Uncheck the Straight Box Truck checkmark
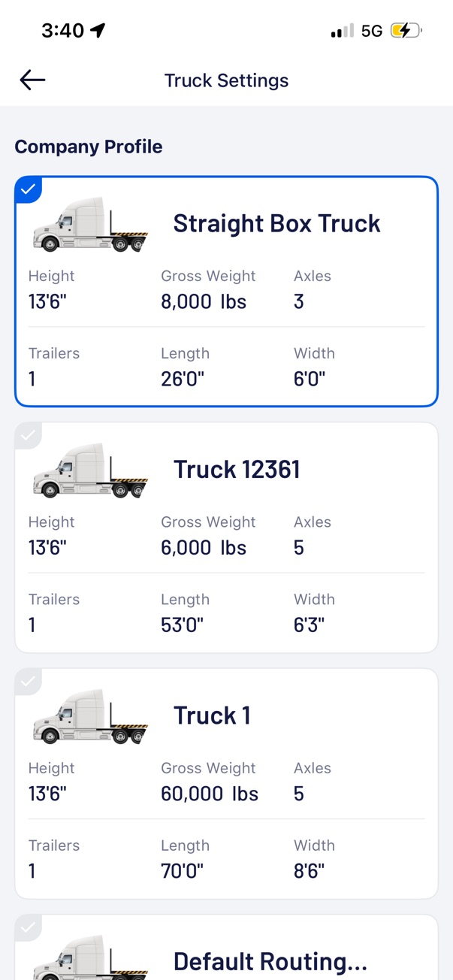453x980 pixels. coord(28,189)
